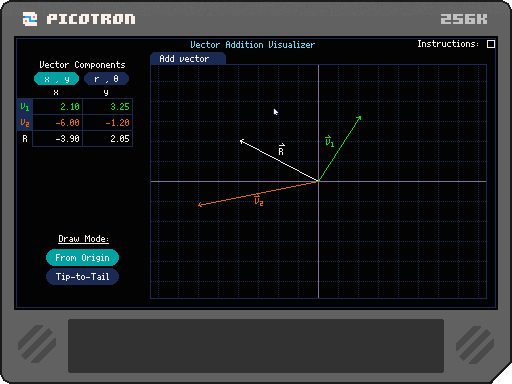Edit v2 x value -6.00
The width and height of the screenshot is (512, 384).
click(x=58, y=123)
